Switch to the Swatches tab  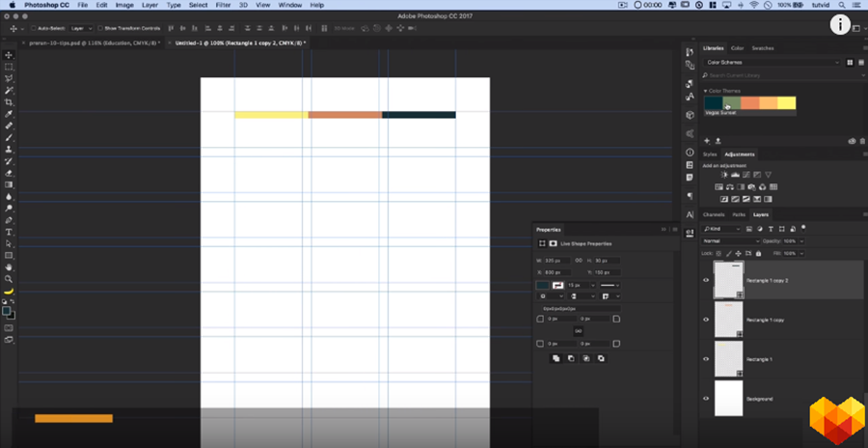point(762,48)
